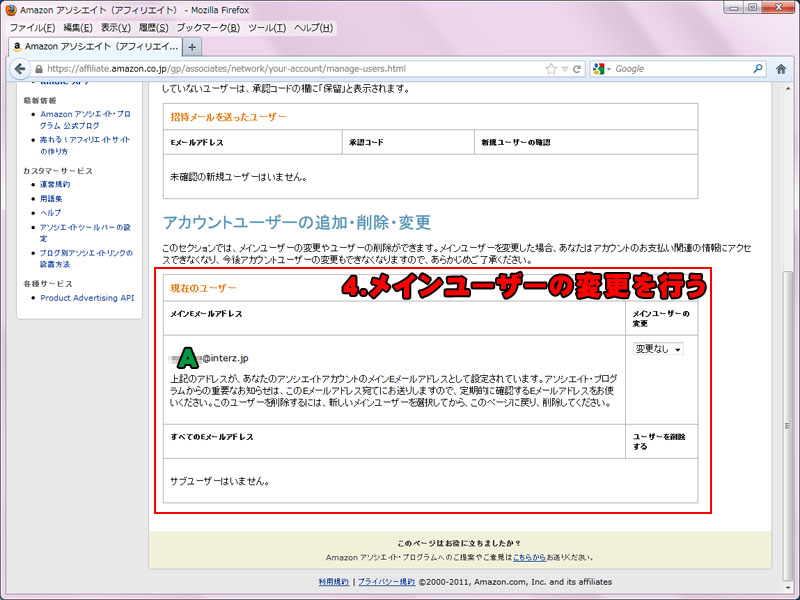Minimize the Firefox window

pos(734,8)
